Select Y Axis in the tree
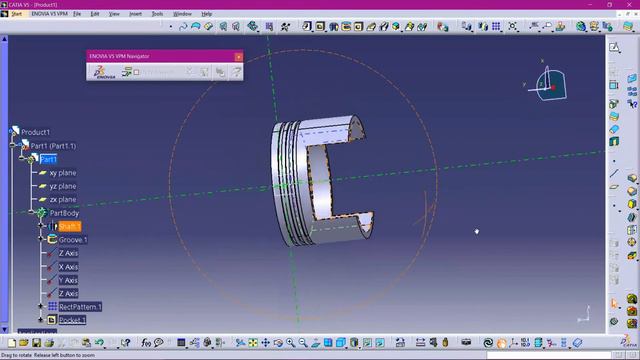 coord(68,280)
